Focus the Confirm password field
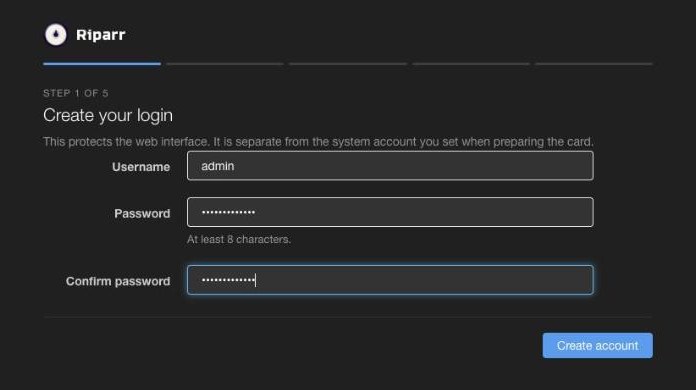The height and width of the screenshot is (390, 696). (390, 280)
